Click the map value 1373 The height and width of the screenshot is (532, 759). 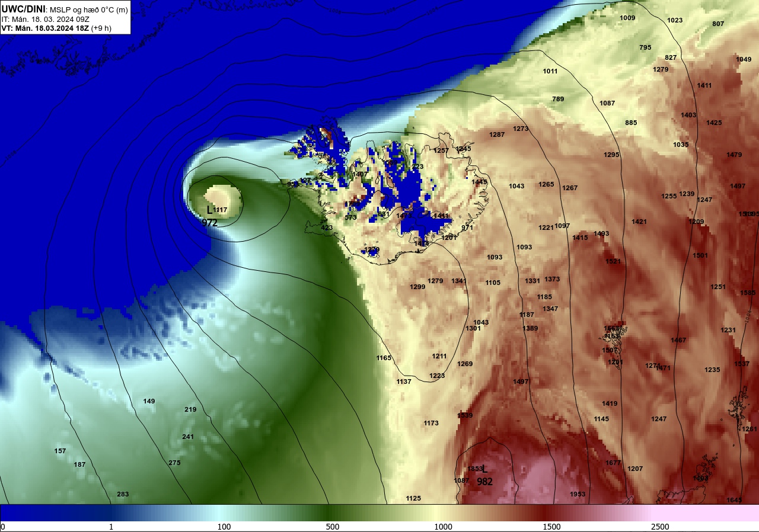(552, 279)
